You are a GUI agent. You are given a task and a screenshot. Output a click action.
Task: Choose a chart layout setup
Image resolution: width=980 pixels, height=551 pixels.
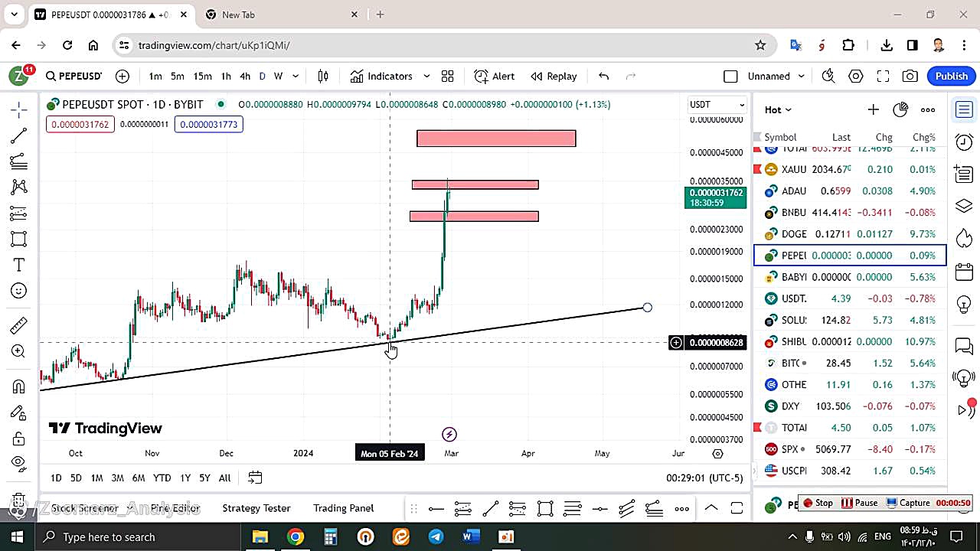coord(730,76)
